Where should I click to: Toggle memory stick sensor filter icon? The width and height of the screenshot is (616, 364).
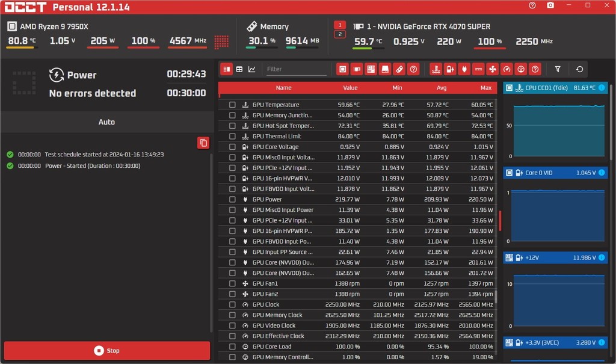399,69
